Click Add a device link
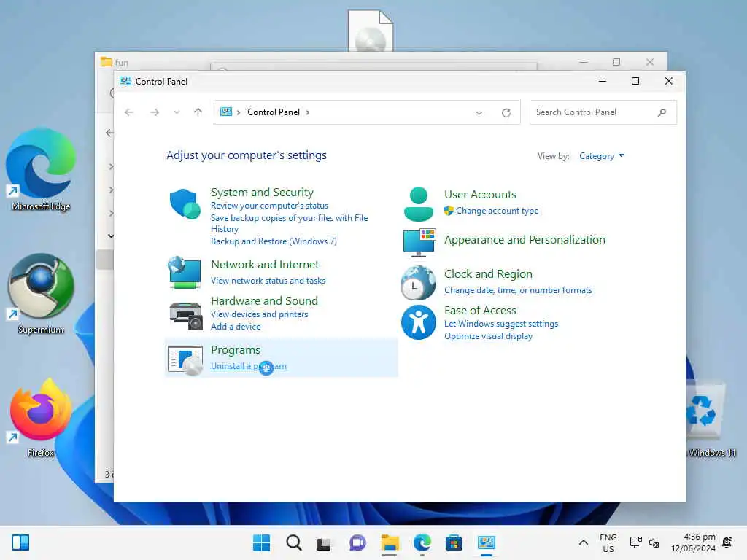Screen dimensions: 747x560 tap(236, 326)
